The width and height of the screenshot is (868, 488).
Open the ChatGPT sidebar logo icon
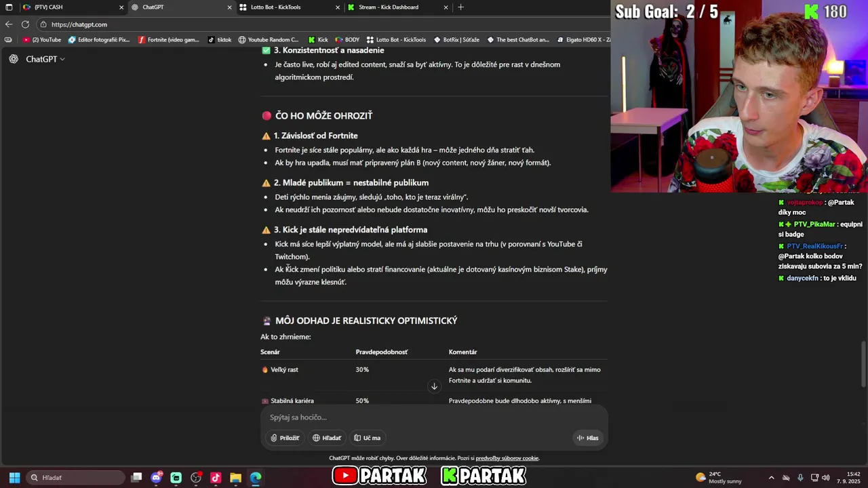click(x=14, y=59)
